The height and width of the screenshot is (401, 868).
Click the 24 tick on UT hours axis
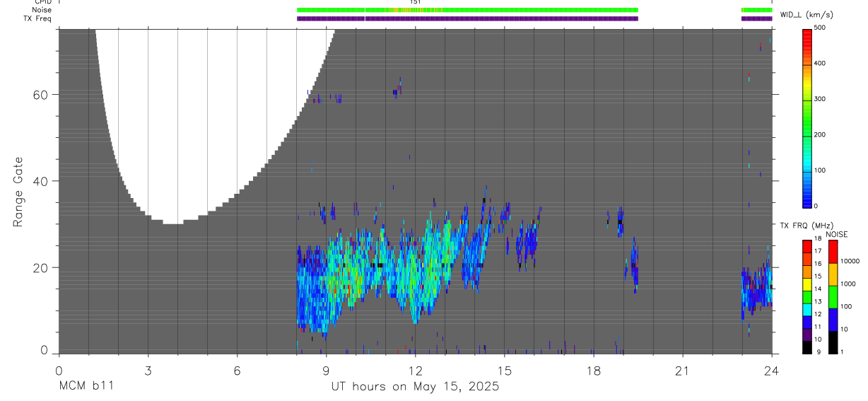[x=772, y=370]
